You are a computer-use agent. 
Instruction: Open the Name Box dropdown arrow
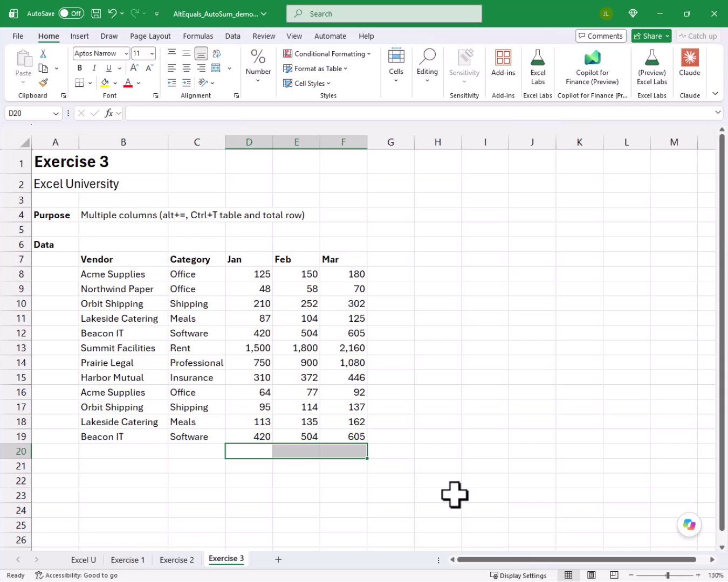[x=56, y=113]
